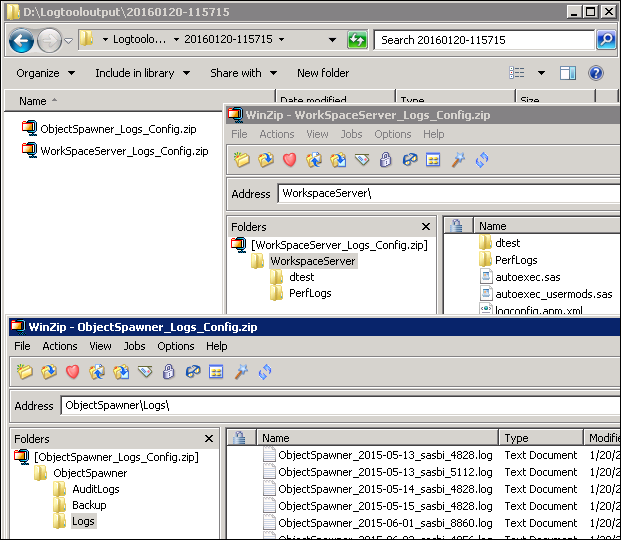The height and width of the screenshot is (540, 621).
Task: Open previous locations dropdown in Explorer address bar
Action: point(332,40)
